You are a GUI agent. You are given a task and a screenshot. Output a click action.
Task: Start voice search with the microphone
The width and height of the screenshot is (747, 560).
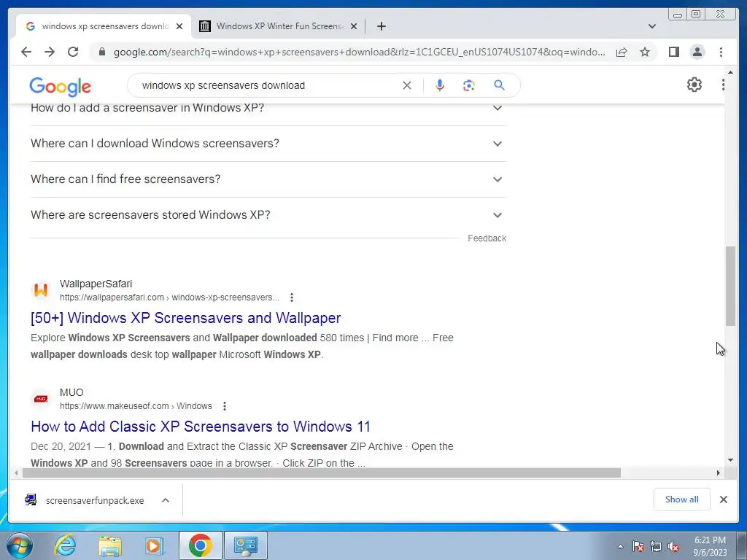click(x=440, y=85)
